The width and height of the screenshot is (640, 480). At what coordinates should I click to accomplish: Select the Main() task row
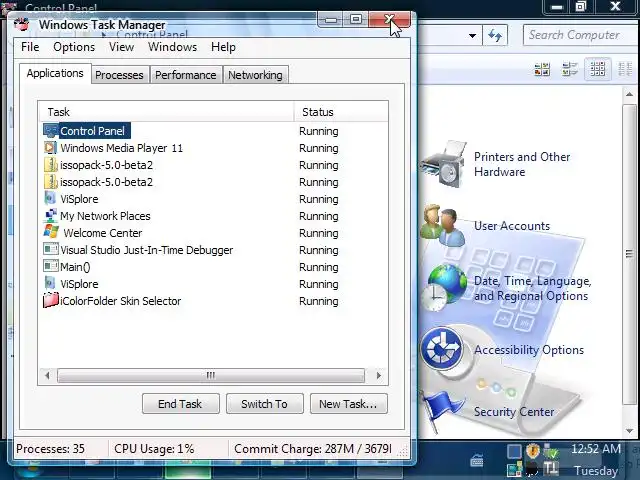click(x=213, y=267)
